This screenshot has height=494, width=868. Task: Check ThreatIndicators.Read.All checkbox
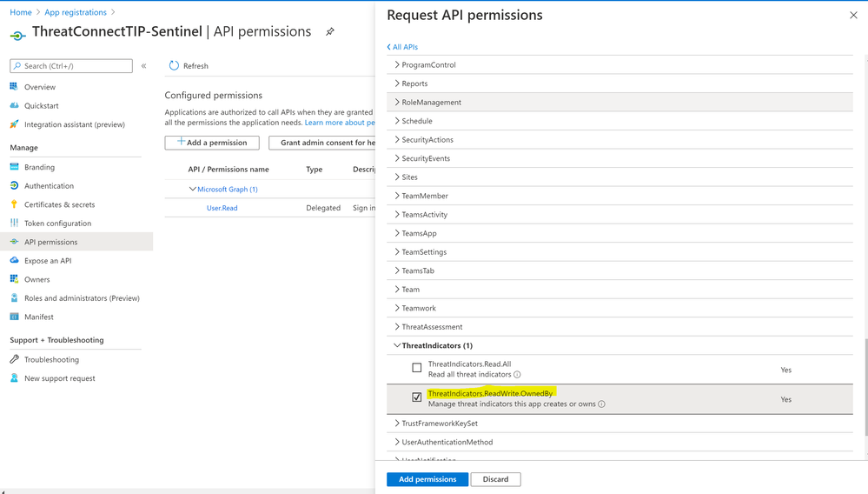point(417,368)
